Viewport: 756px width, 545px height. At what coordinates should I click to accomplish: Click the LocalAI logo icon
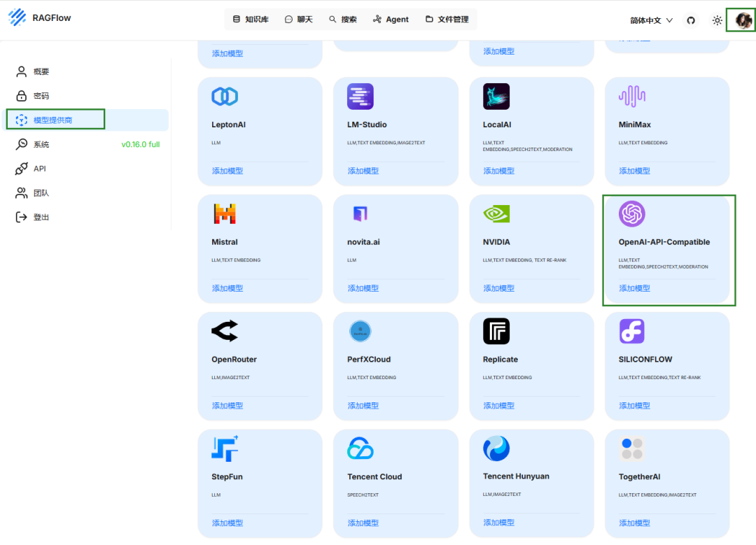coord(496,97)
